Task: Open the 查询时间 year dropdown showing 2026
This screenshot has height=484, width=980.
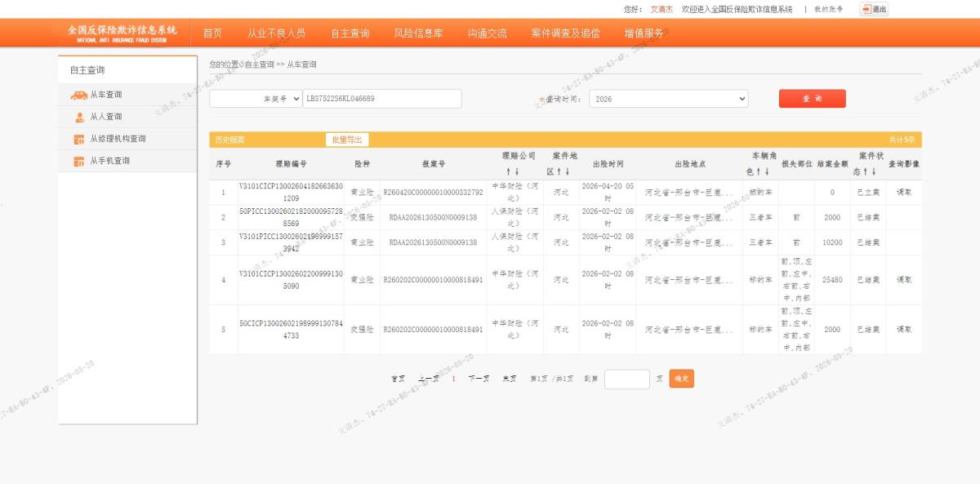Action: pyautogui.click(x=668, y=99)
